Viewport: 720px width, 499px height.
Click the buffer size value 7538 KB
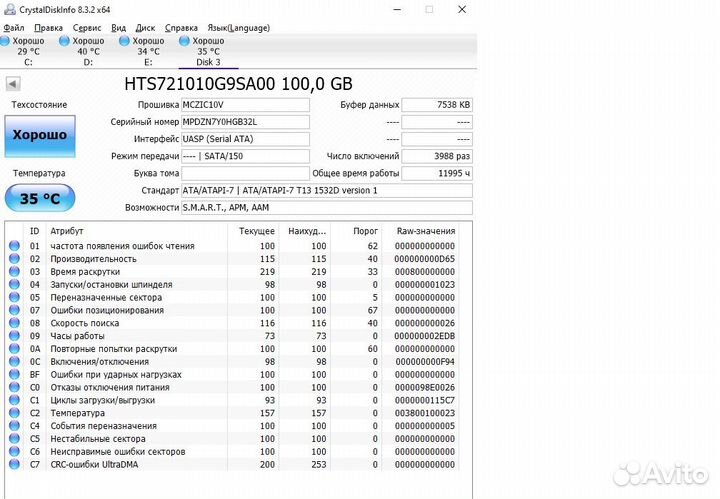tap(437, 105)
